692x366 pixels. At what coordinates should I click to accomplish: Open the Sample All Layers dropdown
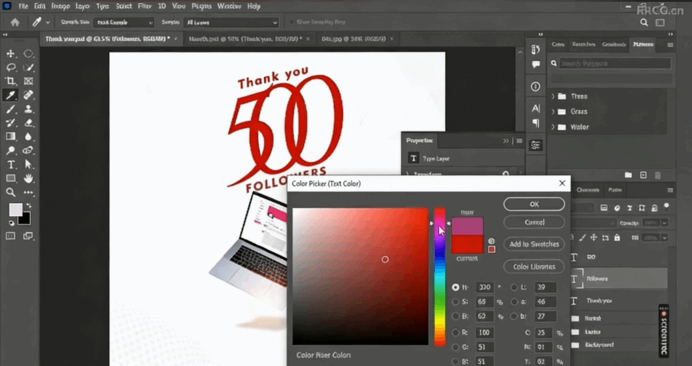(x=231, y=22)
